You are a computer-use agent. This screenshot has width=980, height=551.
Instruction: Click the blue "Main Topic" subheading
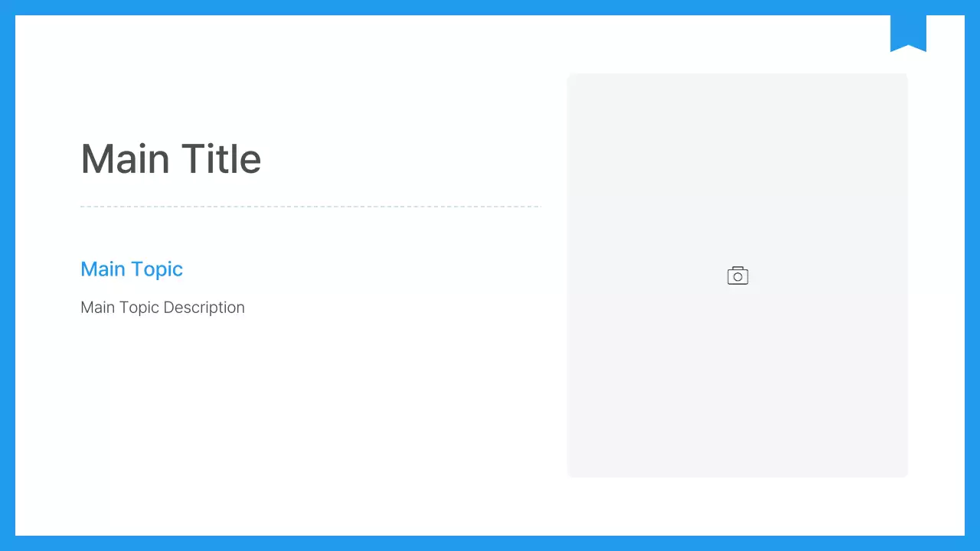132,269
